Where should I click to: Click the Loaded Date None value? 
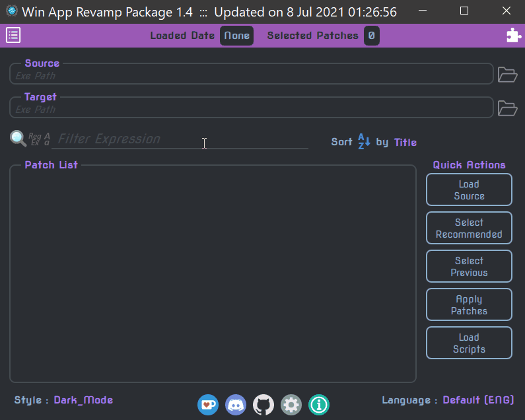236,36
